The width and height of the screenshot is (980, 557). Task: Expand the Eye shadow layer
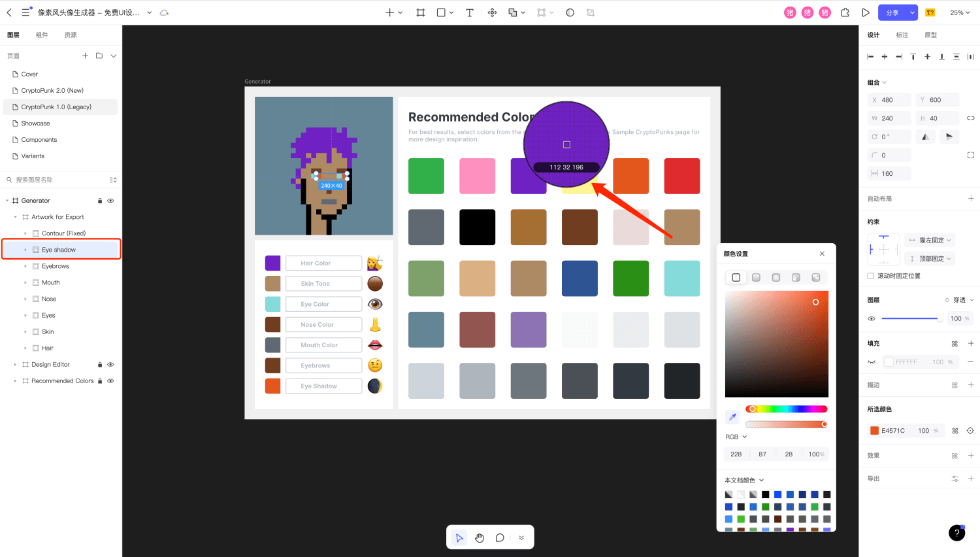pos(25,250)
